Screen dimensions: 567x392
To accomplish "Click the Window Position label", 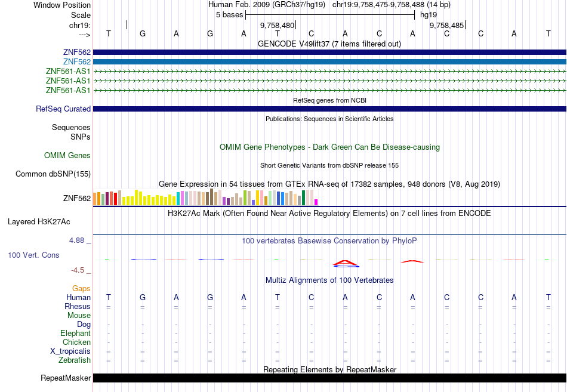I will click(x=62, y=5).
